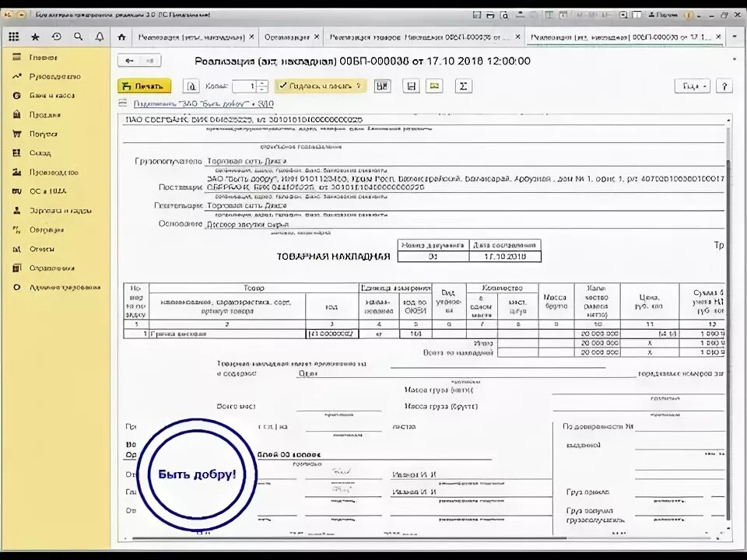Click the title bar save icon
This screenshot has width=747, height=560.
477,15
